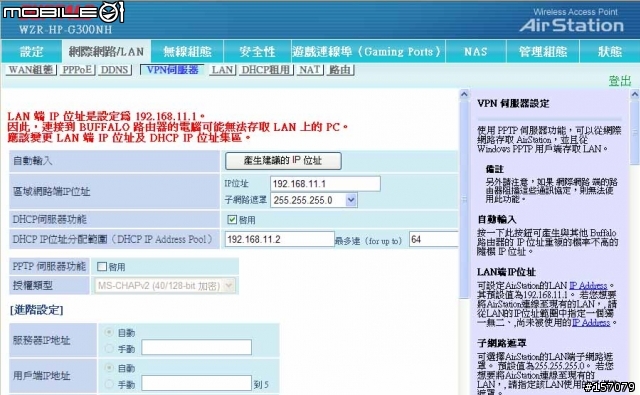Toggle DHCP伺服器功能 啟用 checkbox

click(232, 220)
